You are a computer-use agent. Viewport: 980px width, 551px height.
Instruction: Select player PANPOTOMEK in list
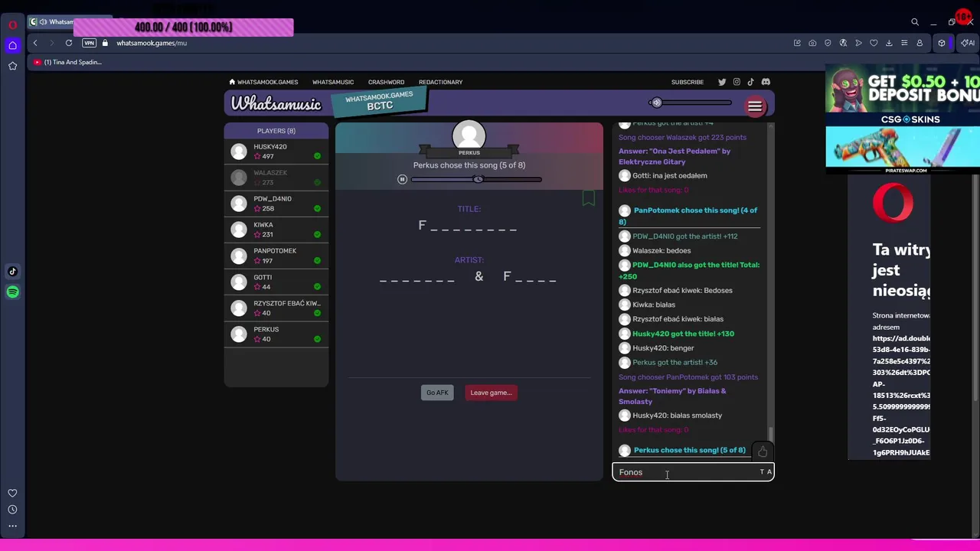276,256
